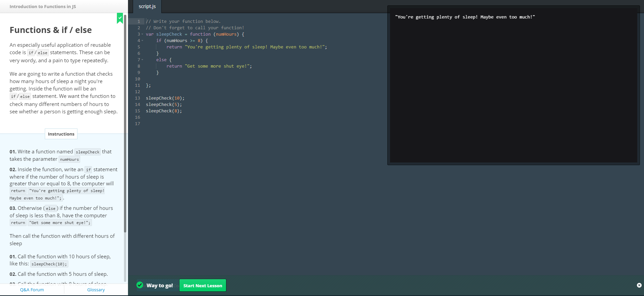
Task: Click the first comment line in editor
Action: pos(183,22)
